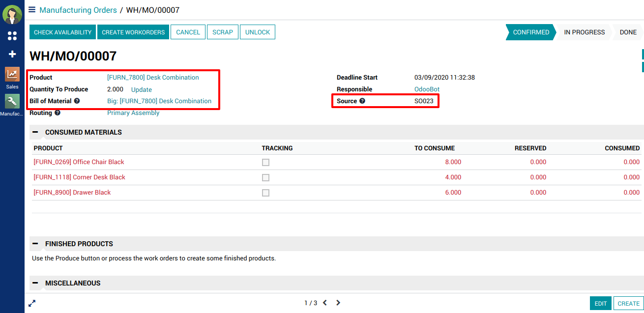
Task: Collapse the Finished Products section
Action: tap(35, 244)
